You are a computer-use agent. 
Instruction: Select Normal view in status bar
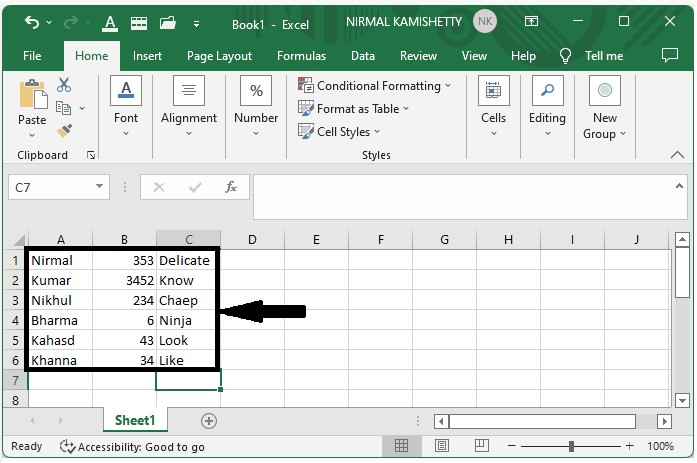[x=401, y=446]
